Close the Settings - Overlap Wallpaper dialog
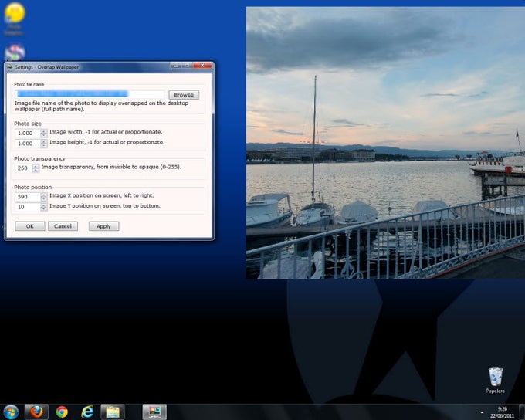Image resolution: width=525 pixels, height=420 pixels. pos(202,66)
